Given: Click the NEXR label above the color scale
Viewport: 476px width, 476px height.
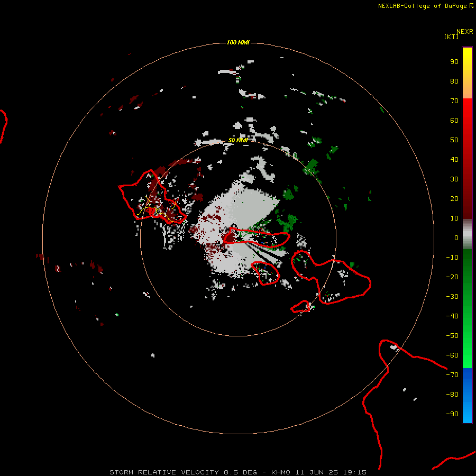Looking at the screenshot, I should click(465, 32).
